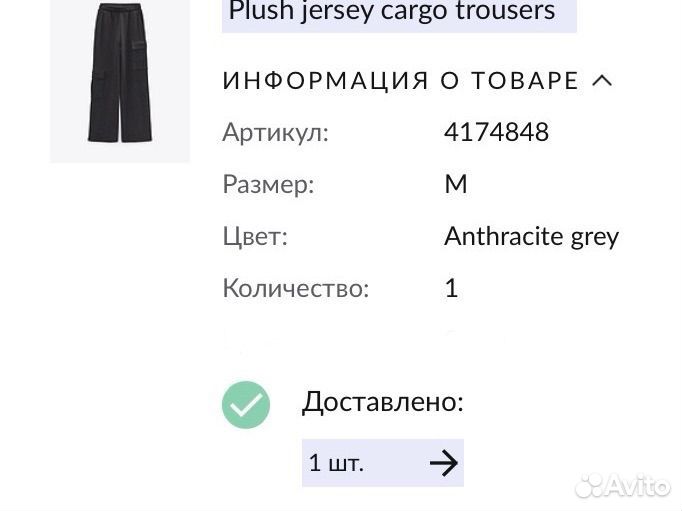Click the faded row below Количество

[365, 340]
